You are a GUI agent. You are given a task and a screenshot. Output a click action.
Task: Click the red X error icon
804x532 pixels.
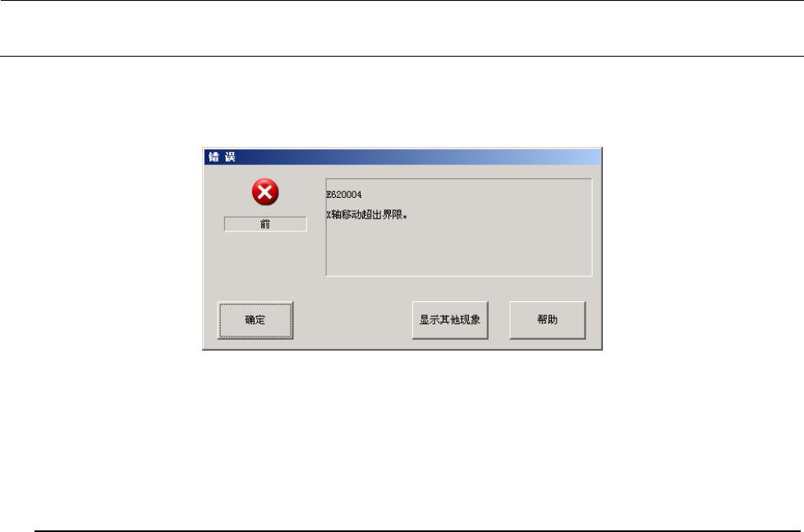265,192
